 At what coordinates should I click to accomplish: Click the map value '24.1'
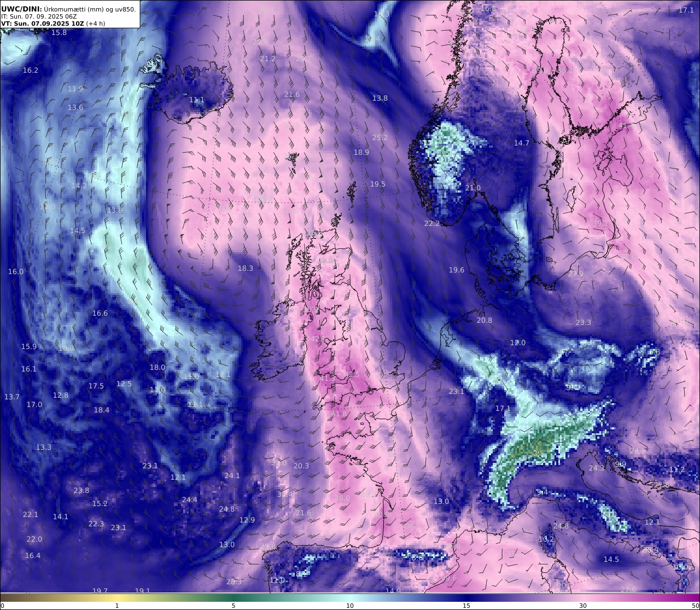point(232,476)
